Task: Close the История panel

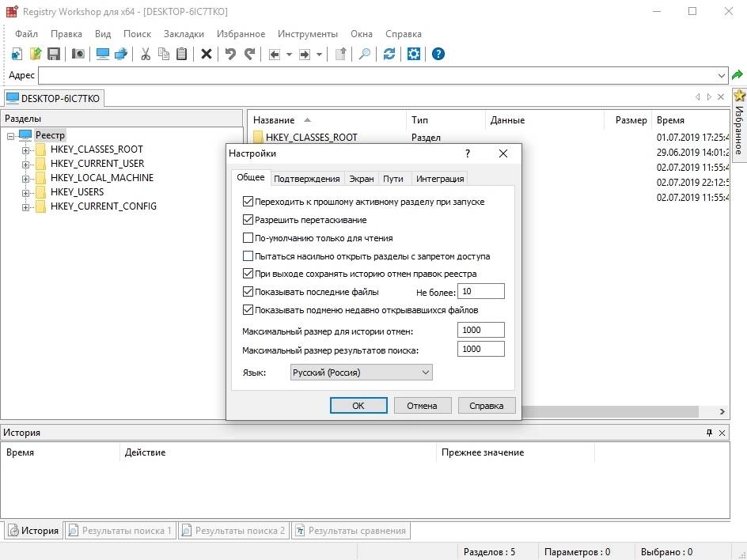Action: (x=722, y=433)
